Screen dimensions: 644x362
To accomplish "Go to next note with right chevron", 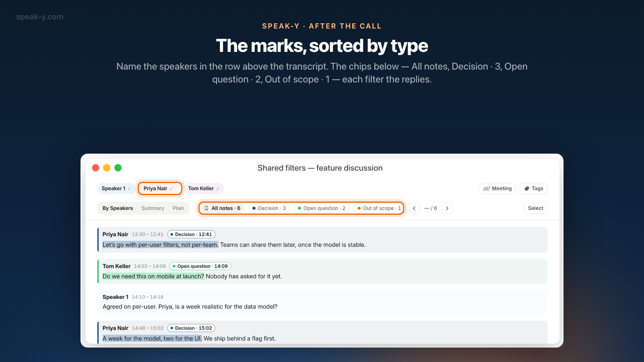I will (447, 208).
